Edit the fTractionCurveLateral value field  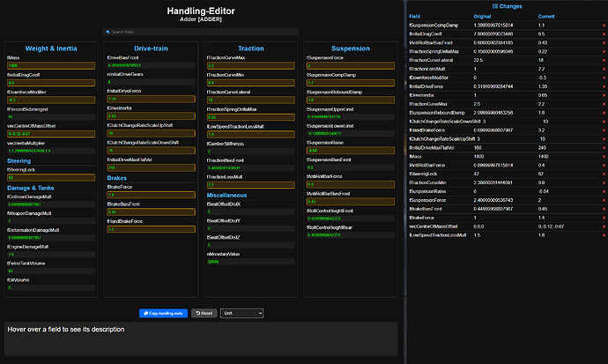coord(250,100)
